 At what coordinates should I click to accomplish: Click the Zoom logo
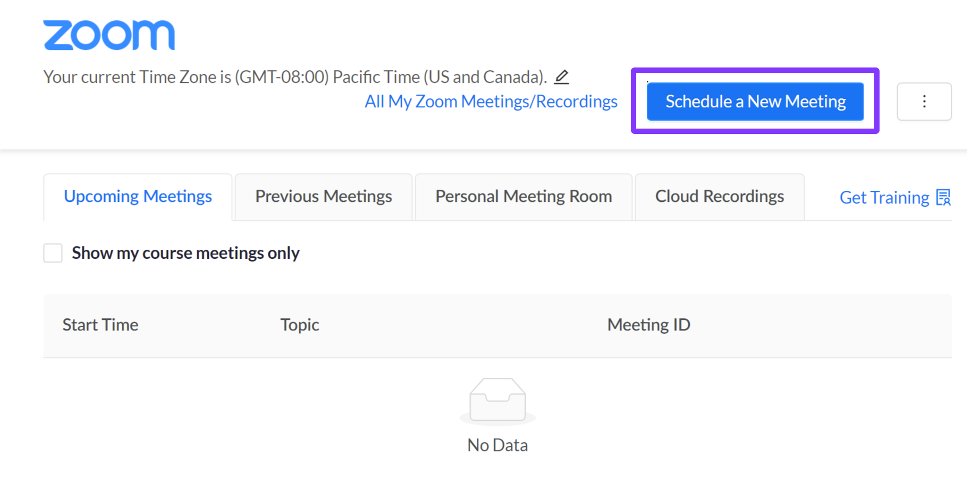108,33
